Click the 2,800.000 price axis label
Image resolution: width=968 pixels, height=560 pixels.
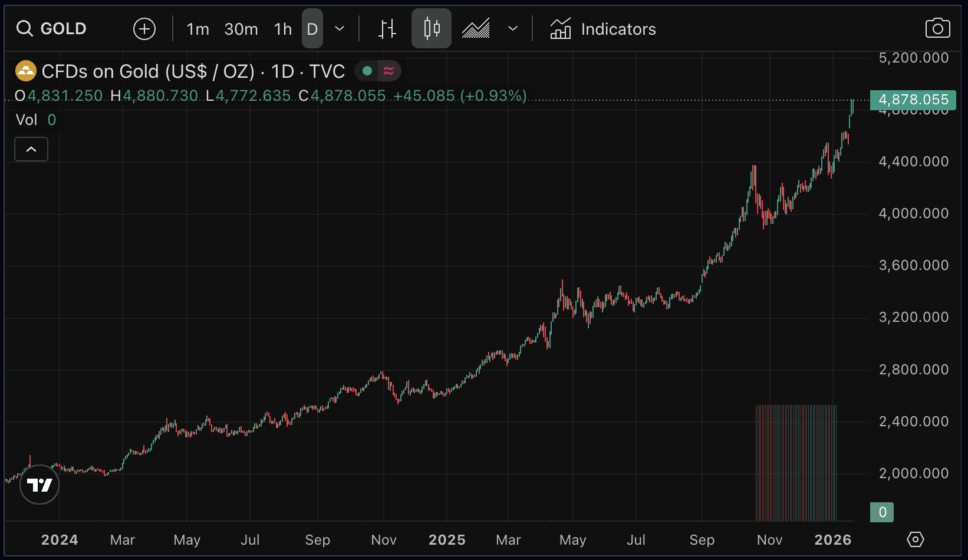click(914, 370)
